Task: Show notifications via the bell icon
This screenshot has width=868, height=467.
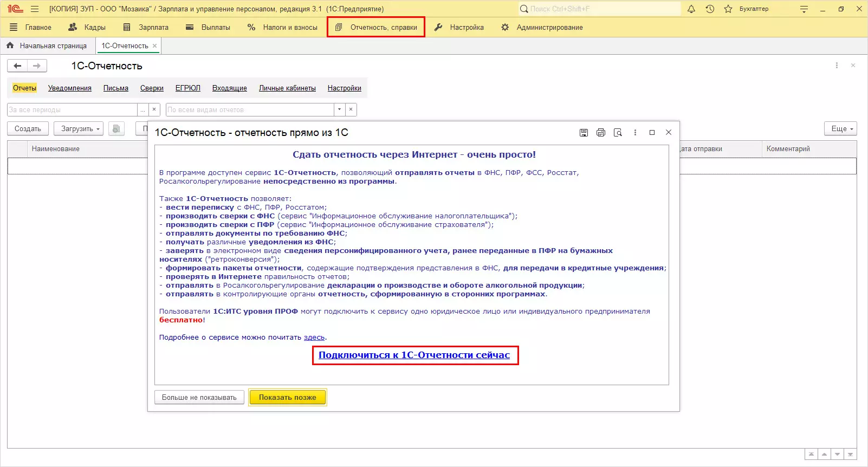Action: [691, 9]
